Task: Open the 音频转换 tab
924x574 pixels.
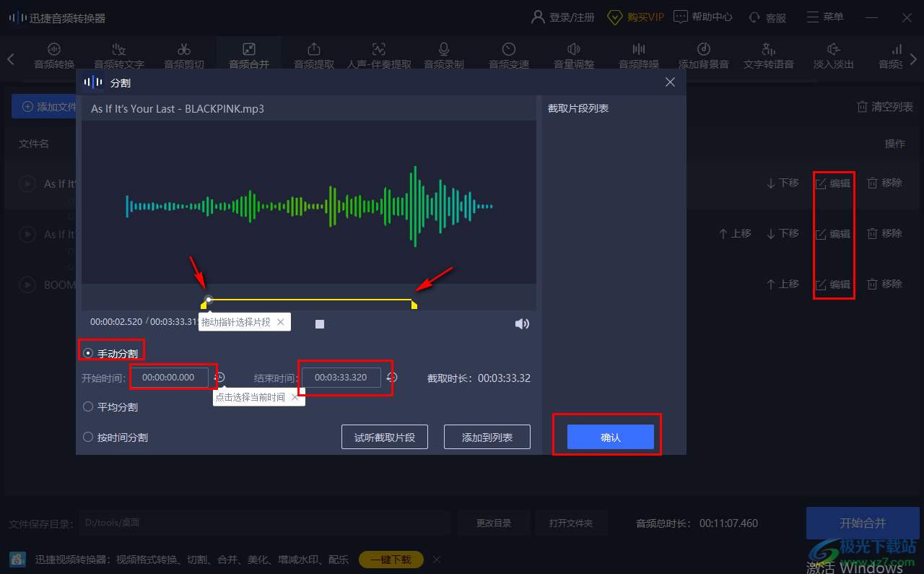Action: pyautogui.click(x=54, y=56)
